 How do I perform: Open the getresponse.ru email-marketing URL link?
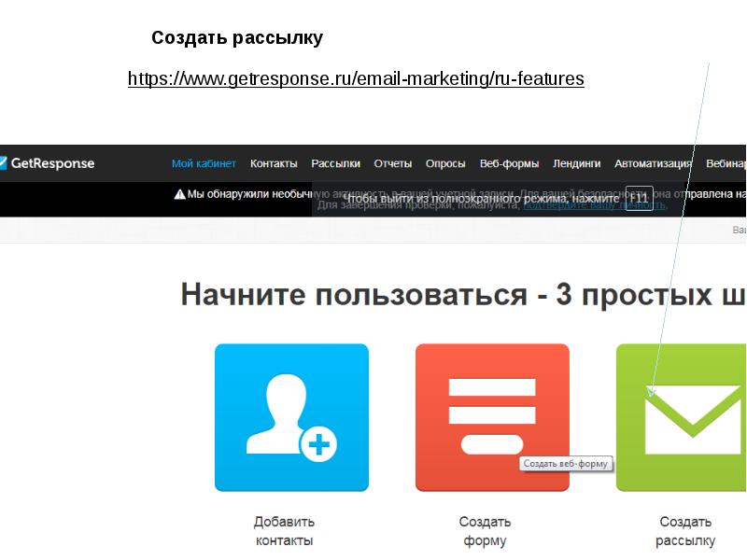tap(356, 78)
